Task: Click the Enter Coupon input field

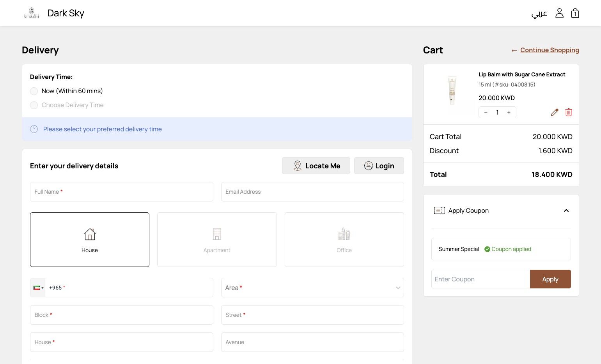Action: click(x=480, y=279)
